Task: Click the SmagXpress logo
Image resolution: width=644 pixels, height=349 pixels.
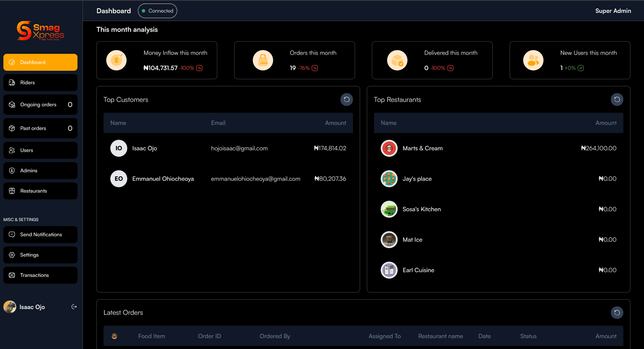Action: pos(40,31)
